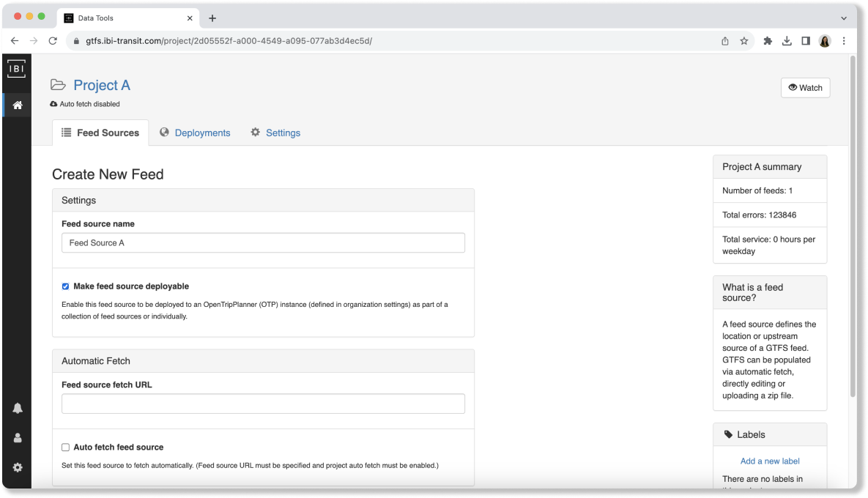Viewport: 868px width, 498px height.
Task: Click the browser downloads icon
Action: pyautogui.click(x=787, y=41)
